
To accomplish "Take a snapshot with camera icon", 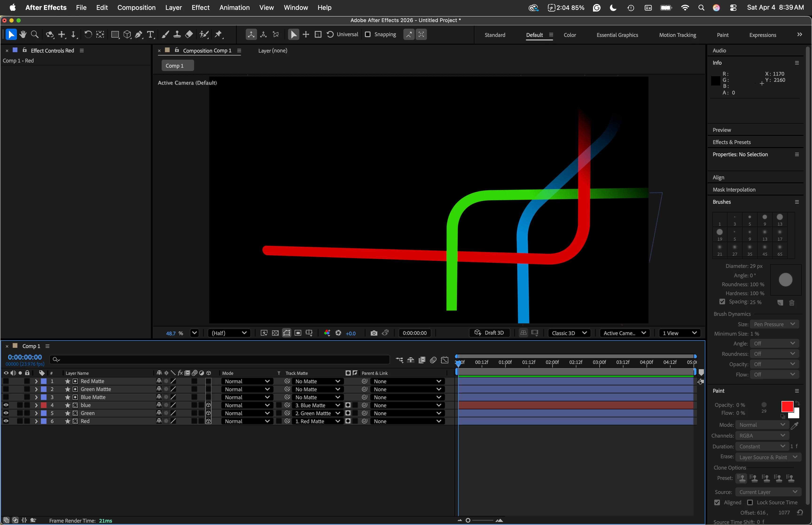I will point(374,333).
